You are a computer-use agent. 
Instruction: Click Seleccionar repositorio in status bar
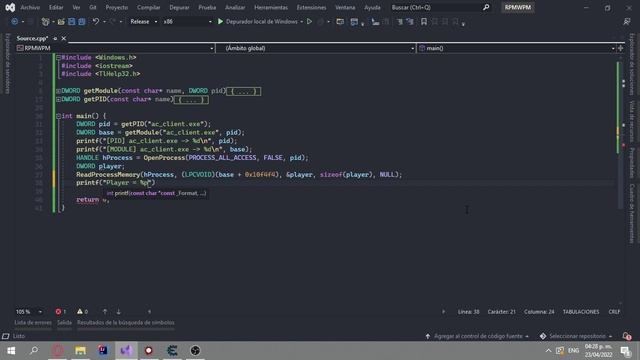tap(576, 336)
